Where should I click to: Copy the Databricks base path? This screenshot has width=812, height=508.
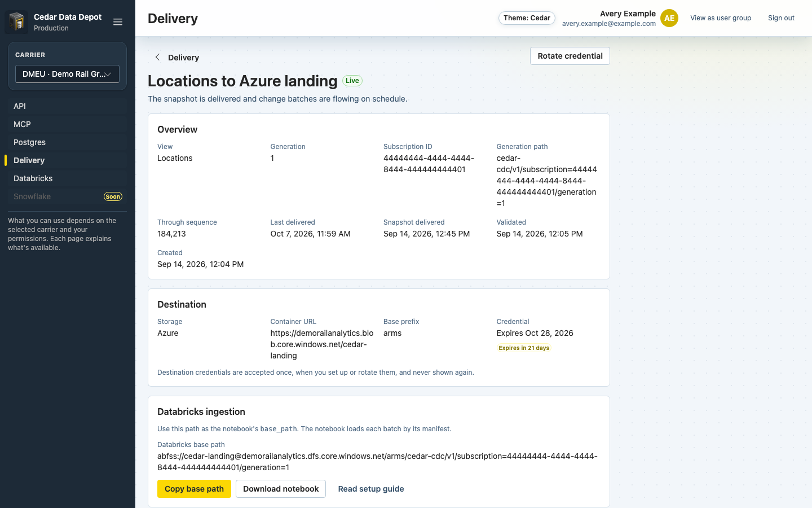pos(194,489)
